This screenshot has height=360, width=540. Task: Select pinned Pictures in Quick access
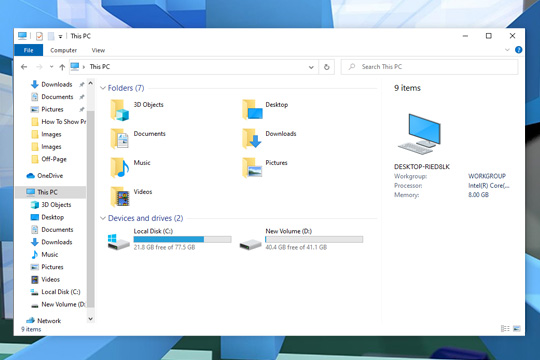coord(52,109)
